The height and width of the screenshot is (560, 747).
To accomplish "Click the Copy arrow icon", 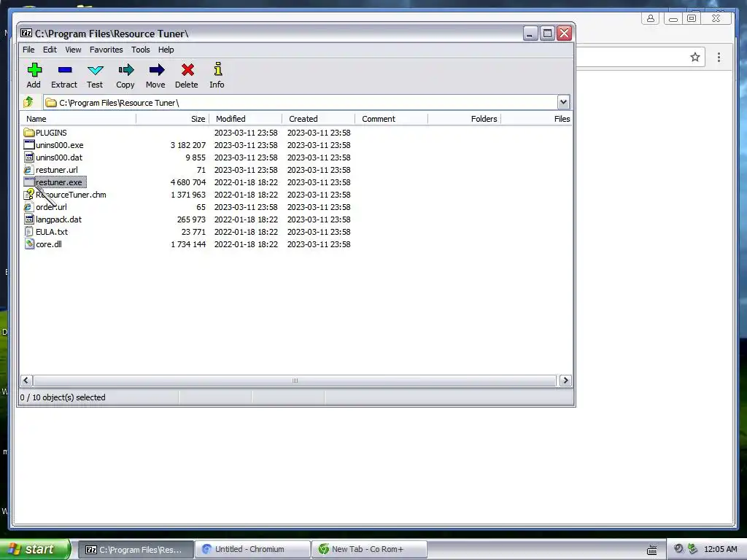I will point(125,70).
